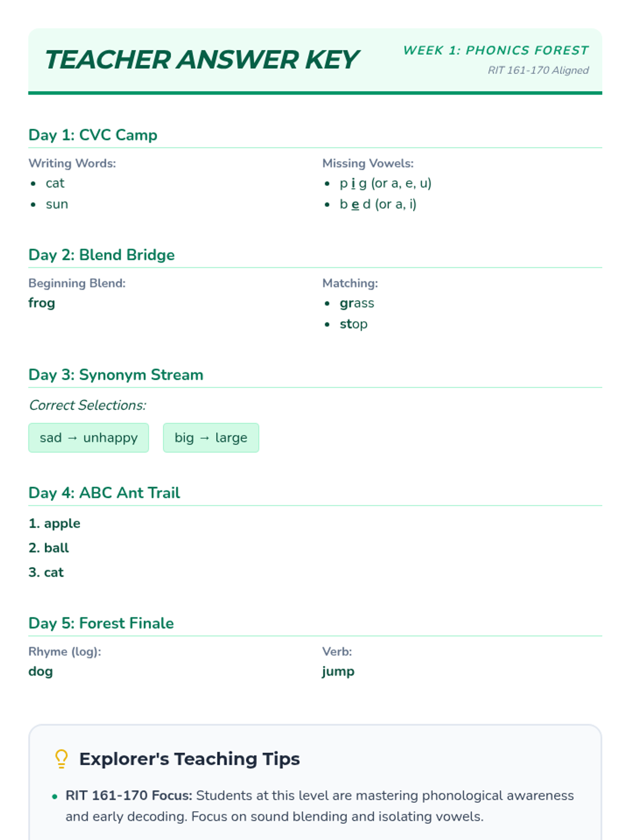Click the '1. apple' list item
The width and height of the screenshot is (630, 840).
click(x=54, y=523)
